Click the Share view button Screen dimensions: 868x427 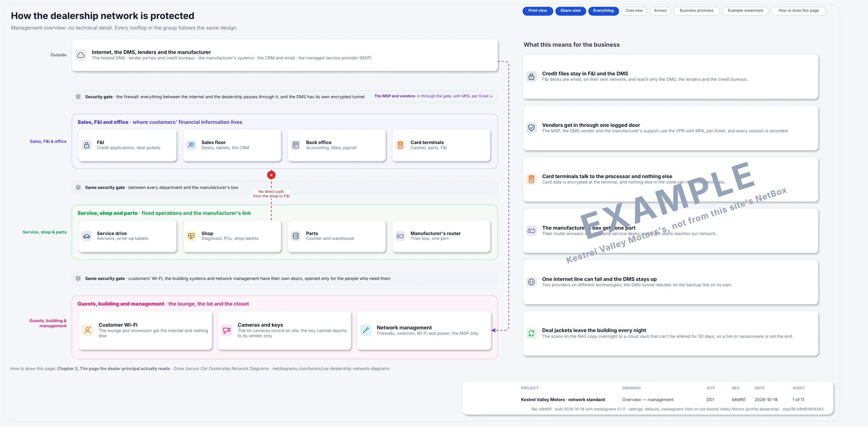[570, 11]
